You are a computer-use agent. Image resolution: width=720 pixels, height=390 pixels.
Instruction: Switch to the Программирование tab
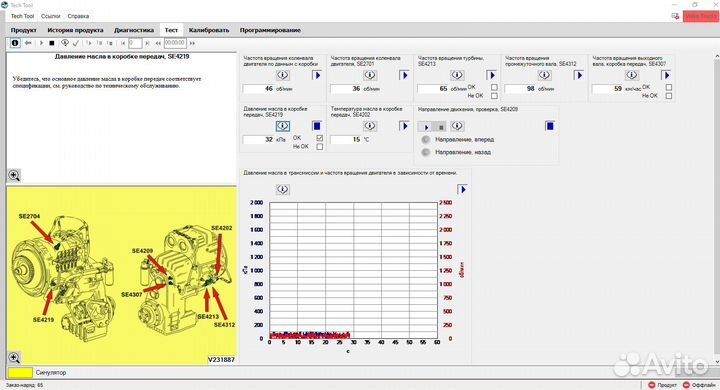270,30
